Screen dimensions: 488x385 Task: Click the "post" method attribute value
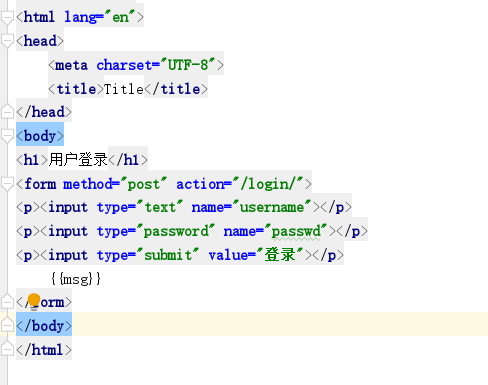144,184
